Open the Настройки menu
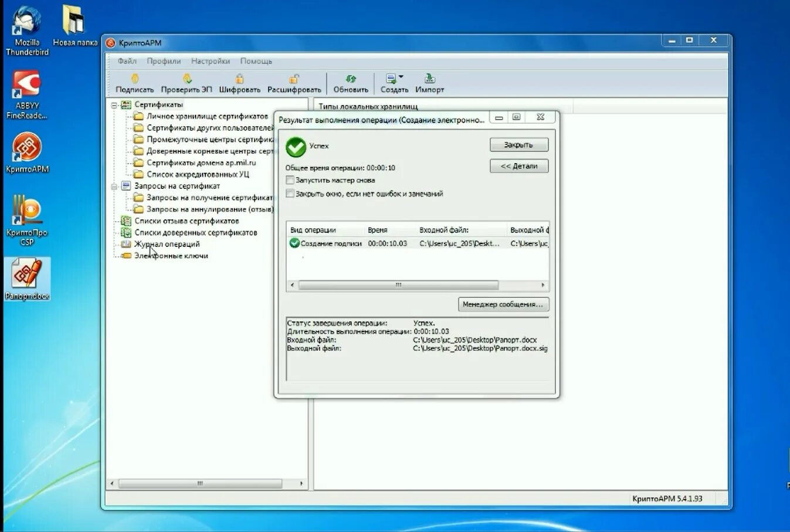This screenshot has width=790, height=532. (x=210, y=61)
